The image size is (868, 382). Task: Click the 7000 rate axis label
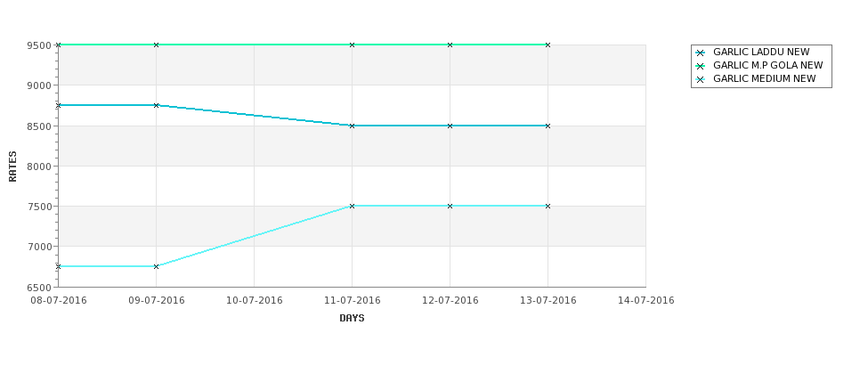39,247
